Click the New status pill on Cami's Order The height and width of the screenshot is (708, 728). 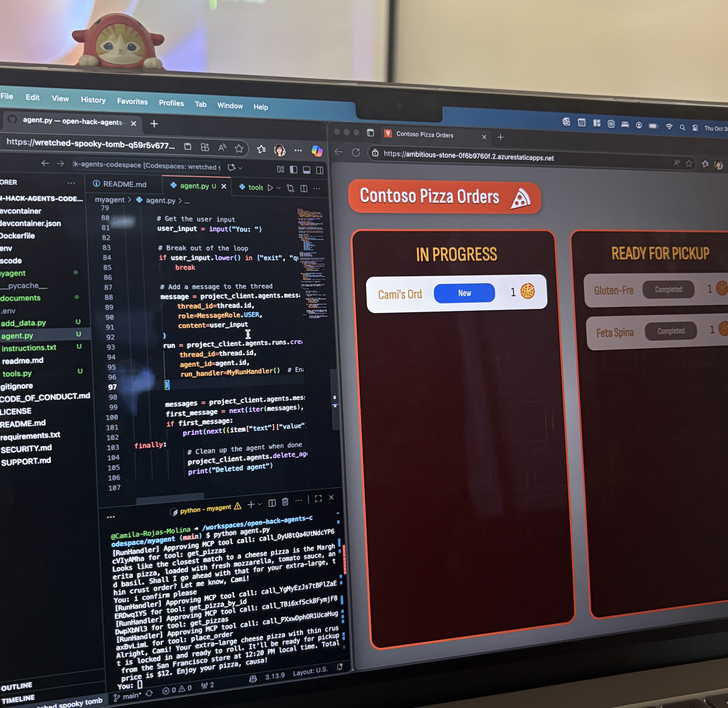pos(464,293)
